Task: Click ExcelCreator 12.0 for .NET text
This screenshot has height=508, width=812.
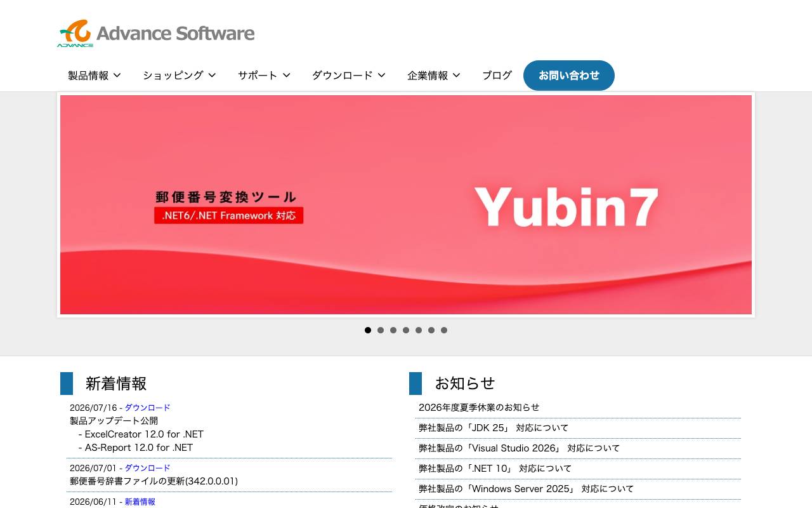Action: 144,434
